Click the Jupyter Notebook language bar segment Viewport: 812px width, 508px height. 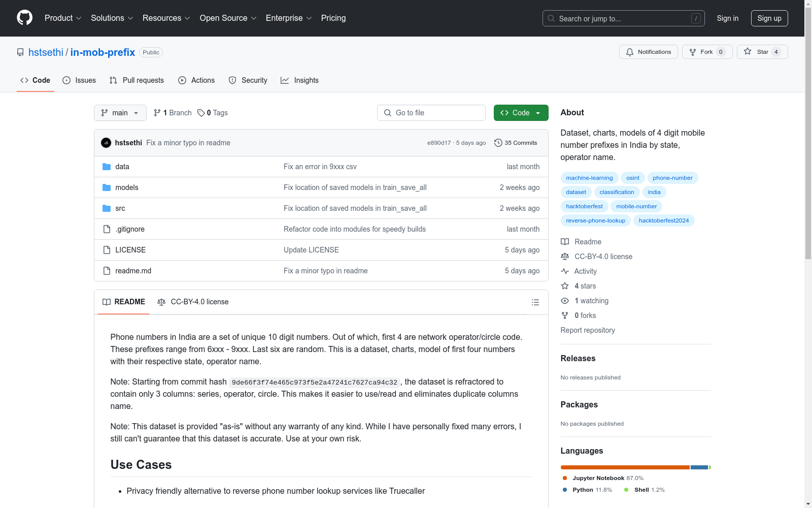tap(625, 467)
